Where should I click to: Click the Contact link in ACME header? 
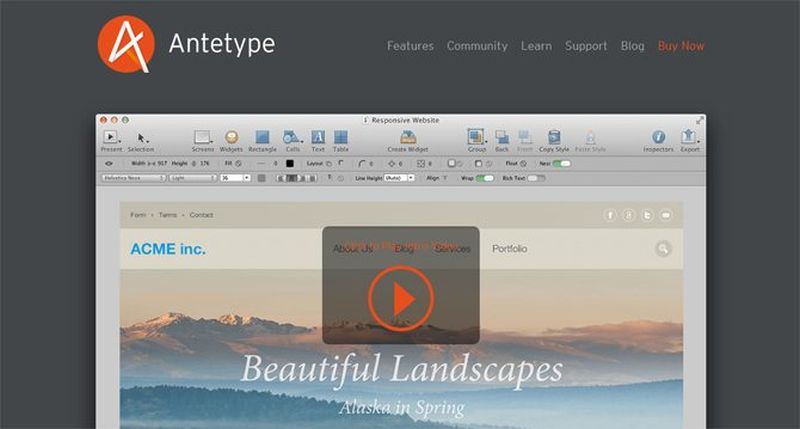click(201, 215)
